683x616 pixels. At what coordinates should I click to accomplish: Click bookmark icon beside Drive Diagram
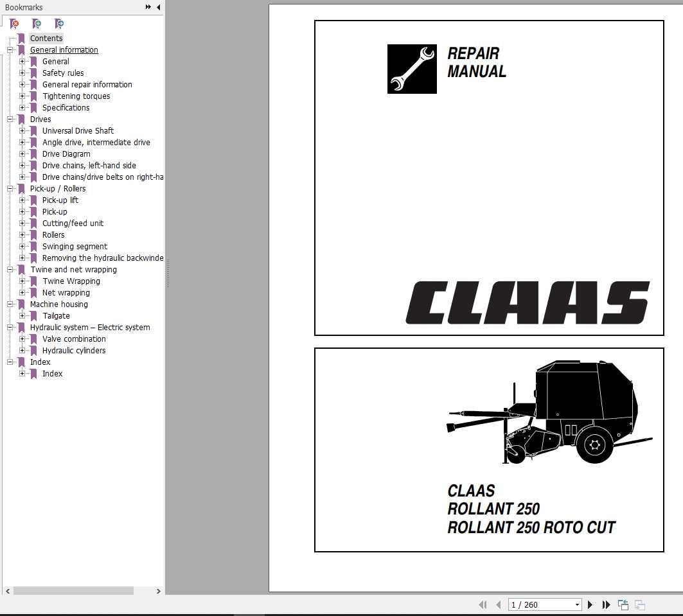33,154
